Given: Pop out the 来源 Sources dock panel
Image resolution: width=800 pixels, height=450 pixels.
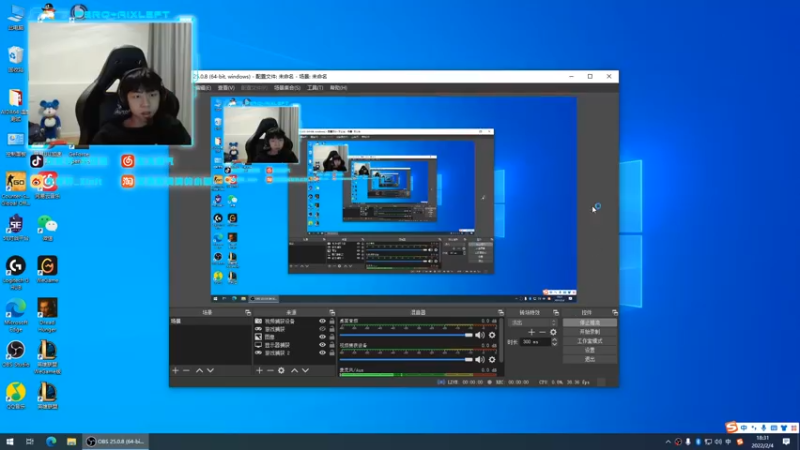Looking at the screenshot, I should (x=332, y=312).
